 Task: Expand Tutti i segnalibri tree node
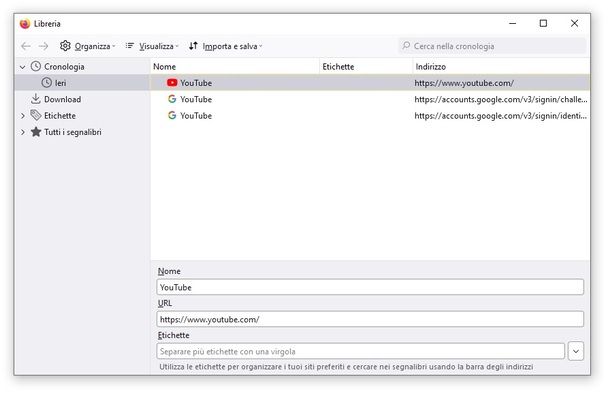(x=23, y=132)
